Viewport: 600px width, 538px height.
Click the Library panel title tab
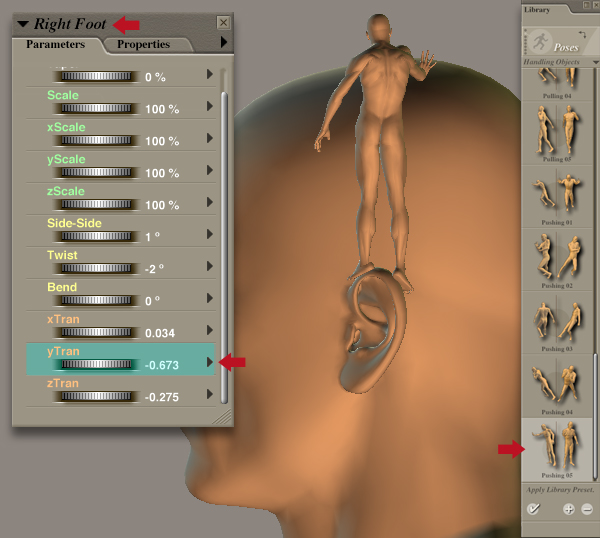point(537,10)
